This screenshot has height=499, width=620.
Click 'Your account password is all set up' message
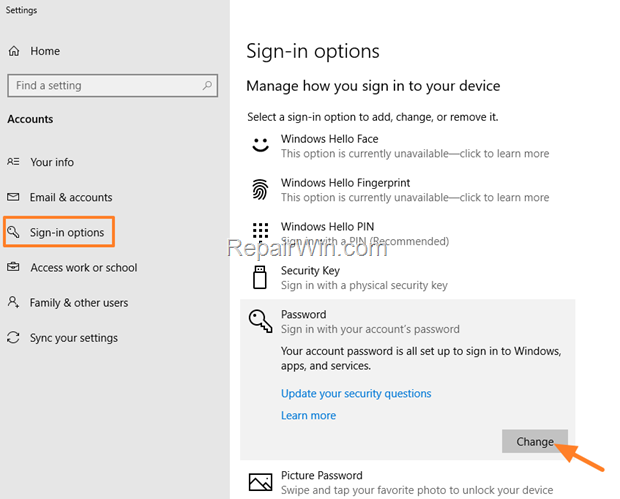pyautogui.click(x=421, y=358)
